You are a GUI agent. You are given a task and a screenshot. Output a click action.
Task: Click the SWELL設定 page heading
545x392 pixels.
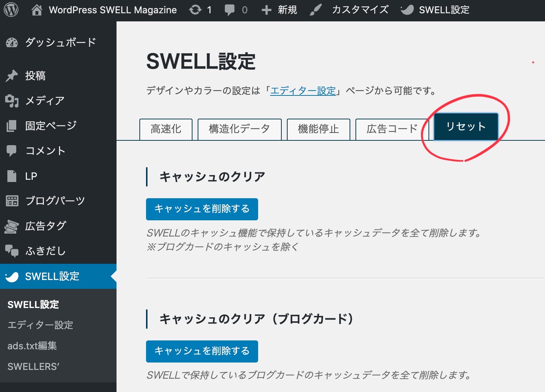pos(201,61)
